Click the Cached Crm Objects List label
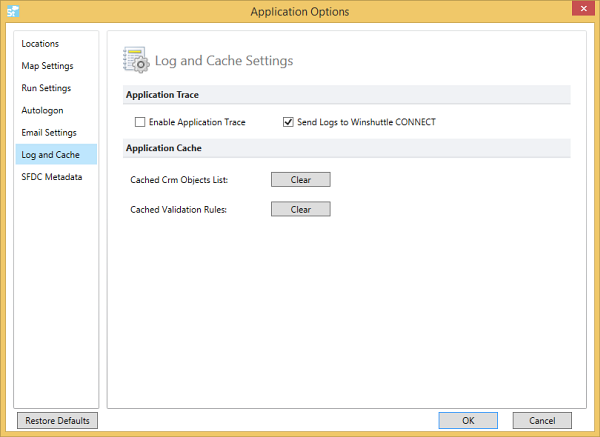The width and height of the screenshot is (600, 437). click(x=179, y=180)
